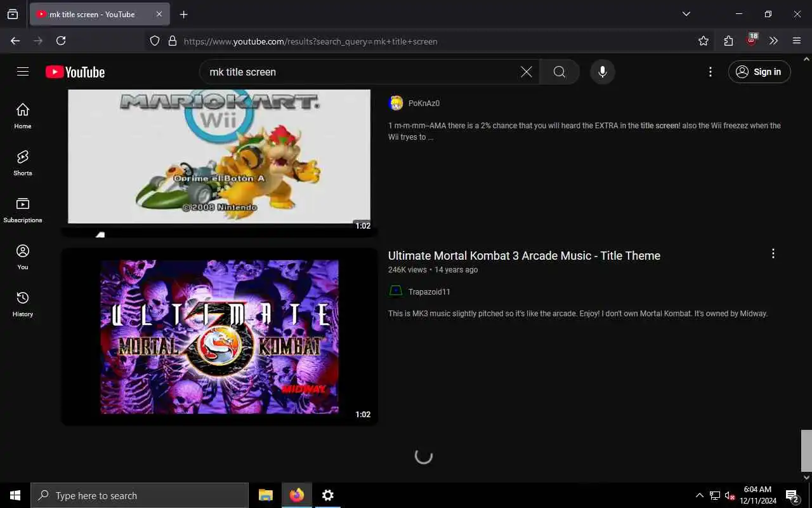Open the YouTube settings three-dot menu
Viewport: 812px width, 508px height.
click(x=710, y=72)
